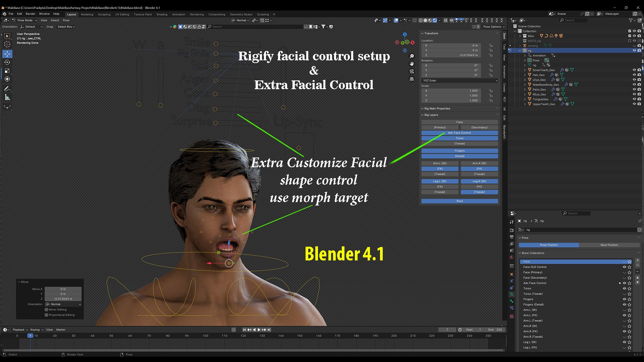Toggle Arm.L (IK) rig layer button
Screen dimensions: 644x362
point(440,164)
